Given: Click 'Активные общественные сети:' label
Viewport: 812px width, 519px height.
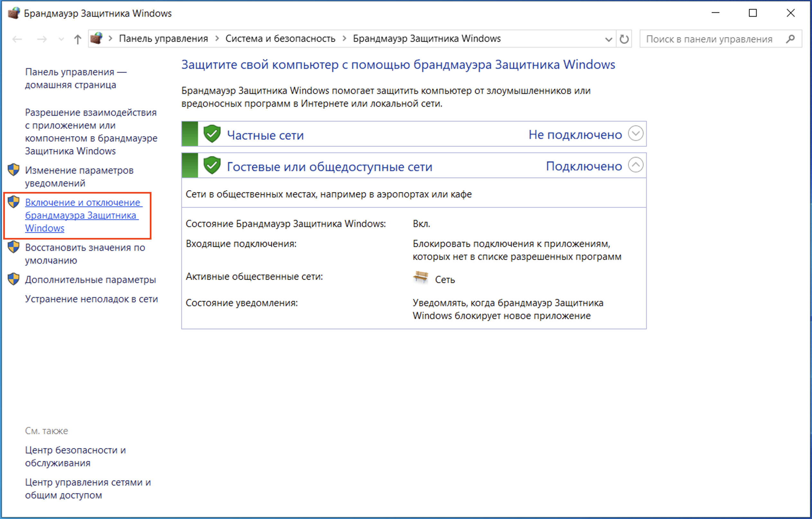Looking at the screenshot, I should point(254,277).
